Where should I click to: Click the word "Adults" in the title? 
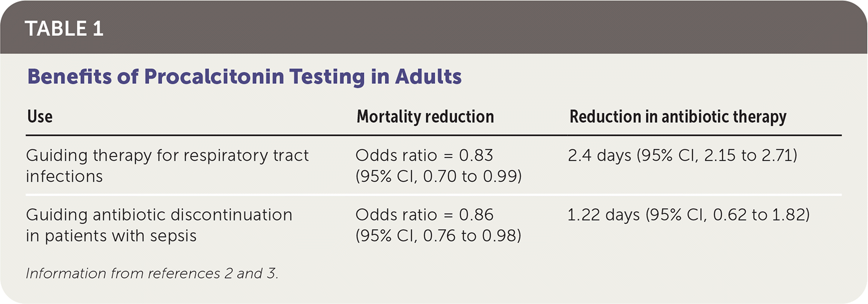click(428, 77)
